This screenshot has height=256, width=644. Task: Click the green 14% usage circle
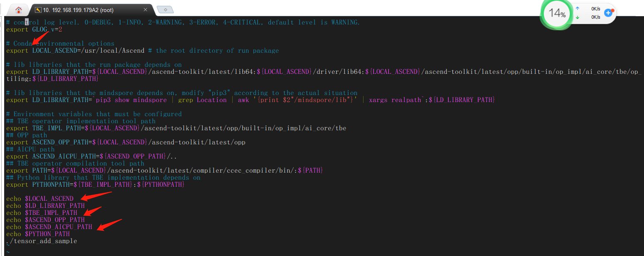pyautogui.click(x=557, y=13)
